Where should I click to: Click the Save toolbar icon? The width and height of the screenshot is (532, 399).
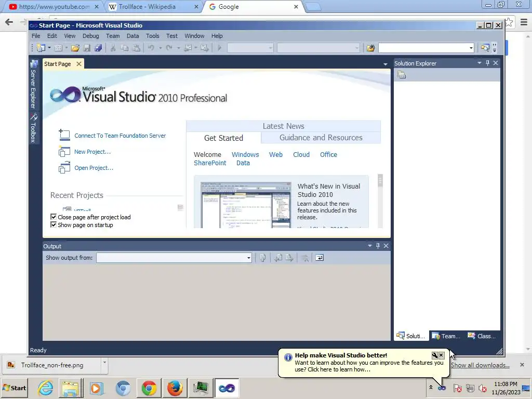tap(87, 48)
